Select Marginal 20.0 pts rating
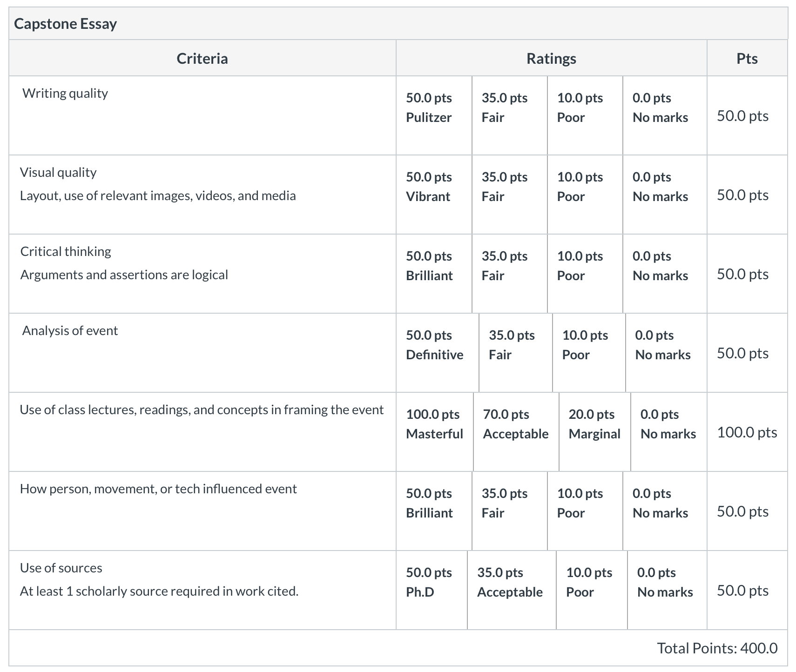The width and height of the screenshot is (796, 672). (x=595, y=432)
